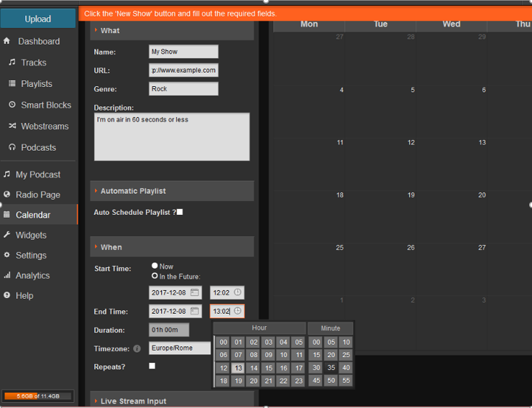The width and height of the screenshot is (532, 408).
Task: Click the show Name input field
Action: (x=183, y=52)
